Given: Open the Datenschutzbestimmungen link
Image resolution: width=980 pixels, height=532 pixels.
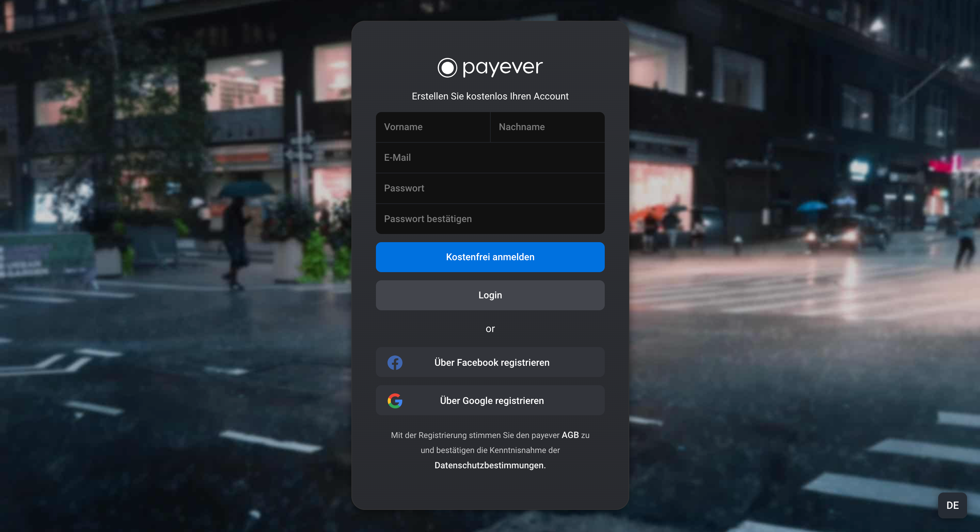Looking at the screenshot, I should pyautogui.click(x=490, y=465).
